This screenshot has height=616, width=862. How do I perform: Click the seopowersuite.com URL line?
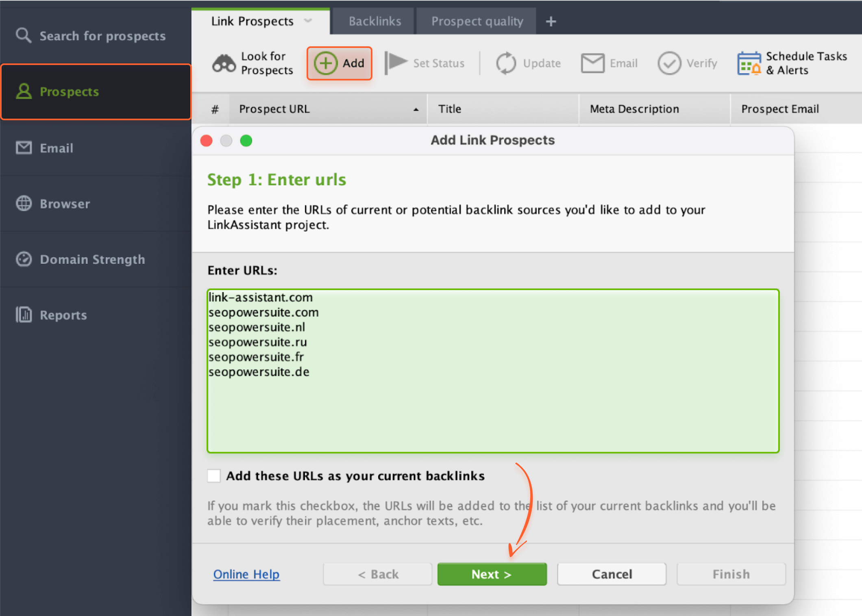pos(263,312)
